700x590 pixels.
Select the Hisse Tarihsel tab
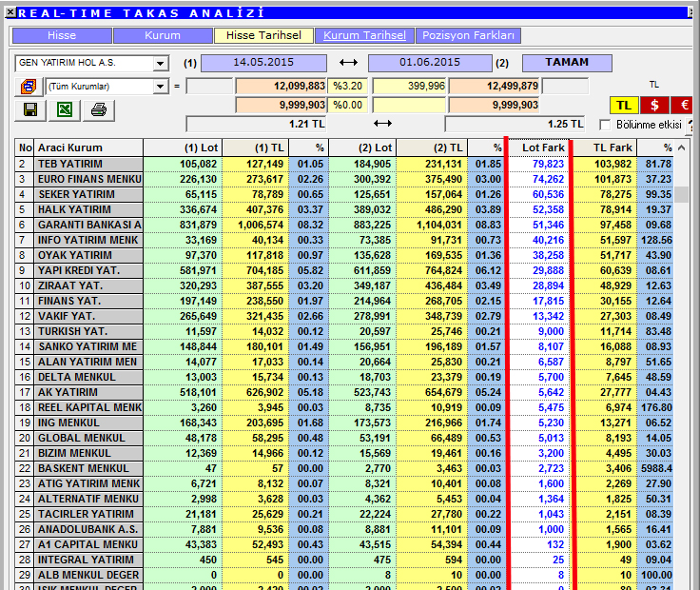tap(263, 35)
